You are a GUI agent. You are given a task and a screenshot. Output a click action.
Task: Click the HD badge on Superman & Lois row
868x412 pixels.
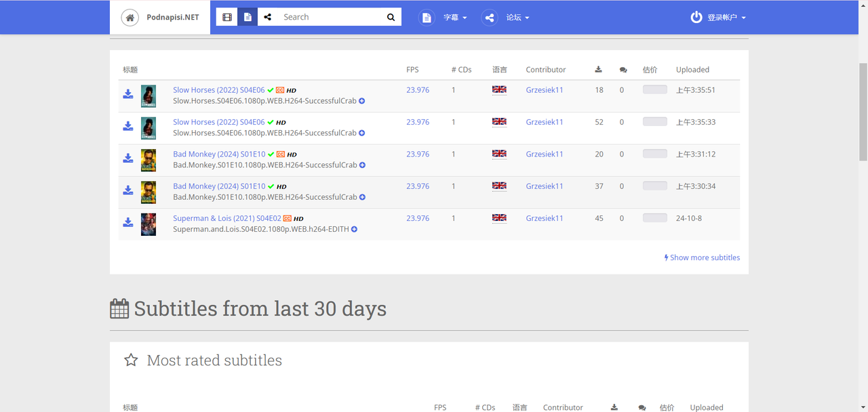pos(299,219)
